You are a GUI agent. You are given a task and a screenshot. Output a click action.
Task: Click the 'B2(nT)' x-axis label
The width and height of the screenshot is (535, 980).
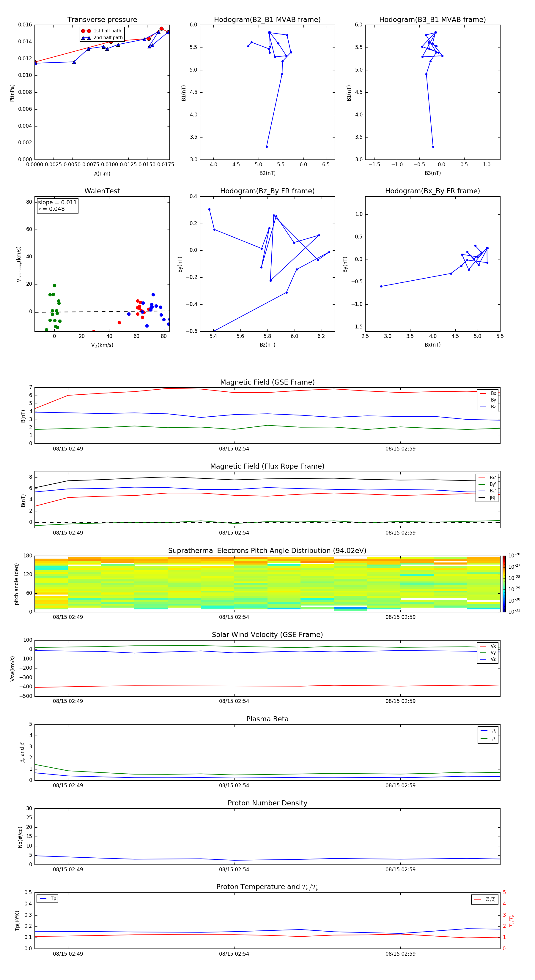point(267,173)
